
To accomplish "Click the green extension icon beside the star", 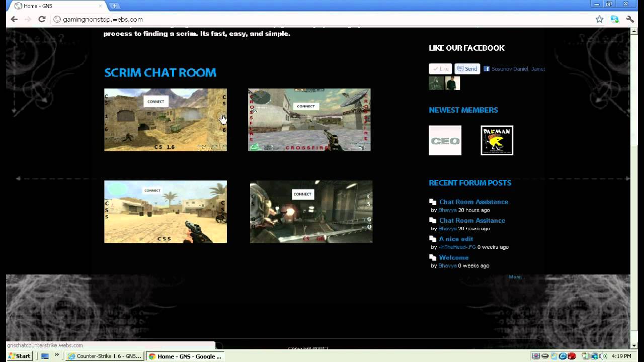I will [615, 19].
